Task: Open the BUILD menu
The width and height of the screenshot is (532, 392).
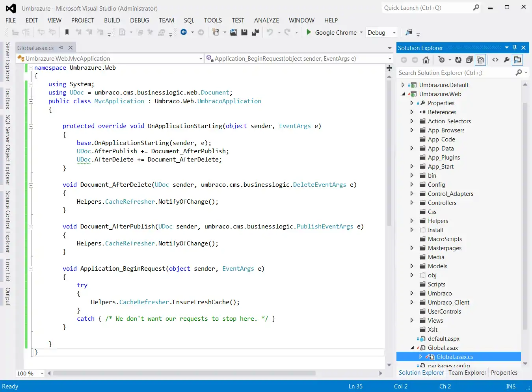Action: click(112, 20)
